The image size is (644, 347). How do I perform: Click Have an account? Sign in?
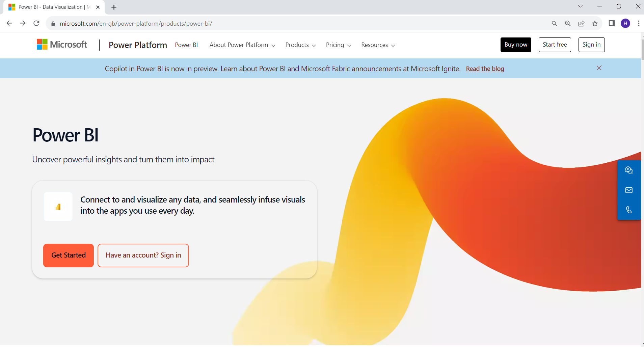pyautogui.click(x=143, y=256)
